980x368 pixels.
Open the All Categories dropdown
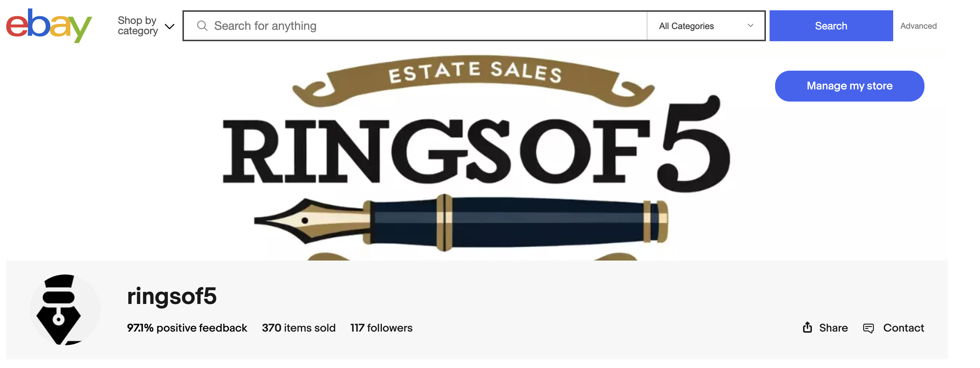coord(686,26)
